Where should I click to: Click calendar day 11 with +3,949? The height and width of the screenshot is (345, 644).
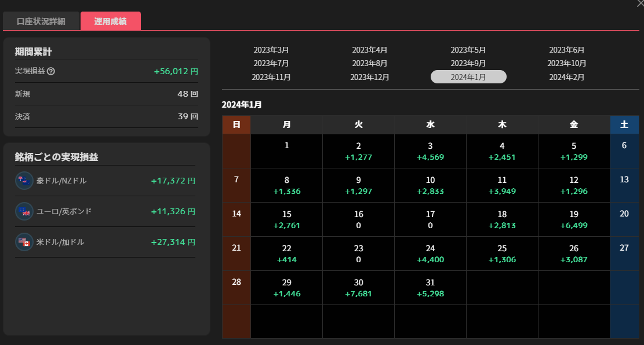[502, 185]
